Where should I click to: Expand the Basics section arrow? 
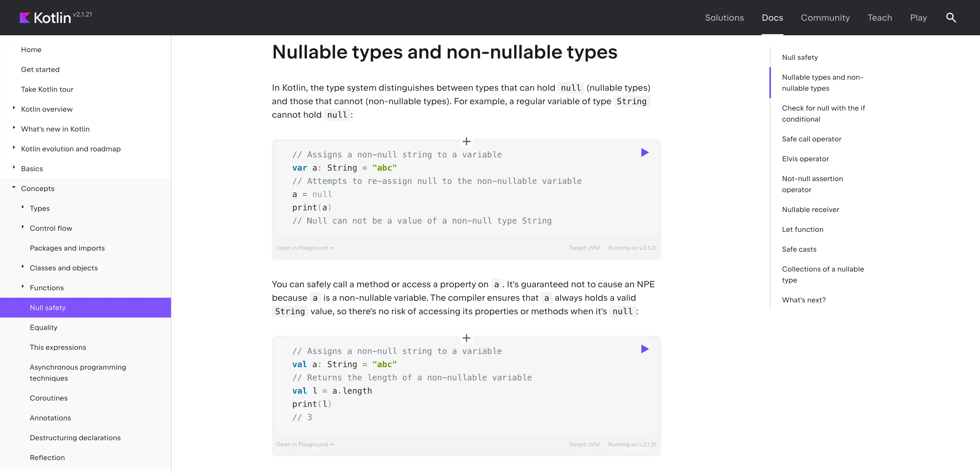click(x=14, y=167)
